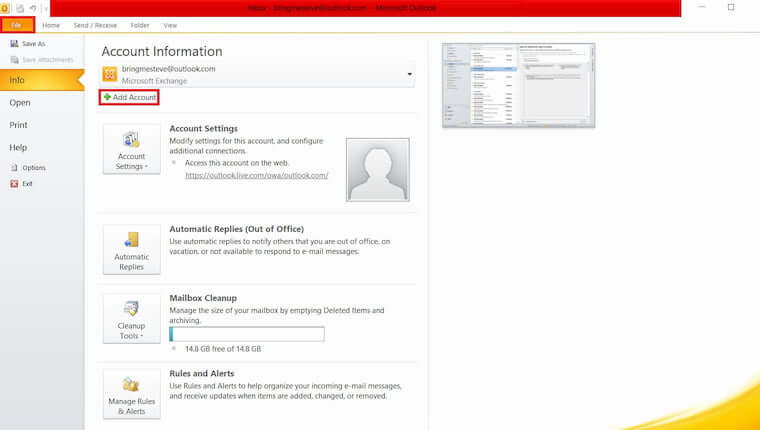Image resolution: width=760 pixels, height=430 pixels.
Task: Click the Add Account button
Action: tap(129, 97)
